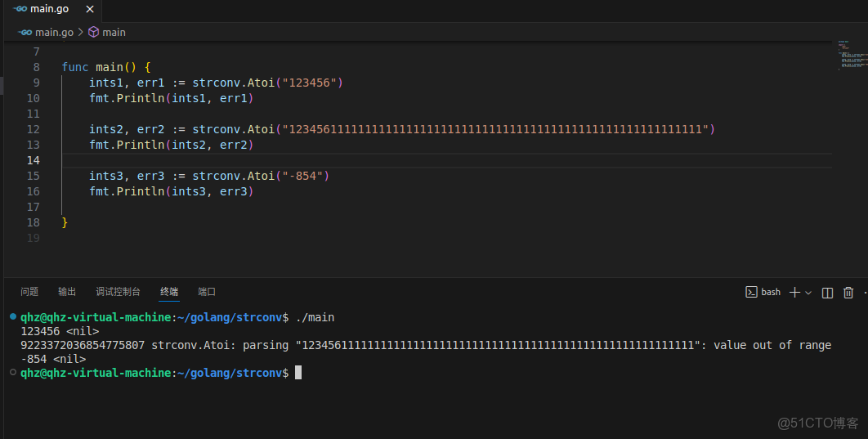The image size is (868, 439).
Task: Switch to the 问题 panel tab
Action: [29, 292]
